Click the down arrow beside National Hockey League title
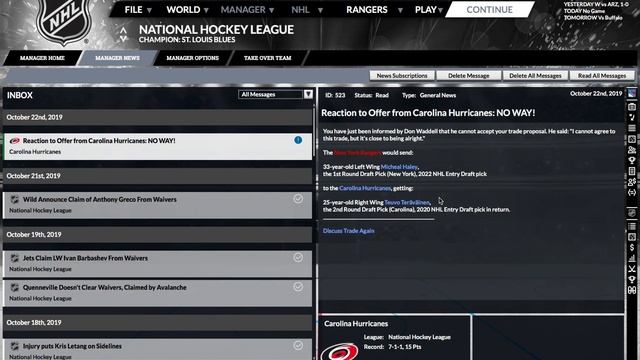The width and height of the screenshot is (640, 360). click(x=123, y=38)
